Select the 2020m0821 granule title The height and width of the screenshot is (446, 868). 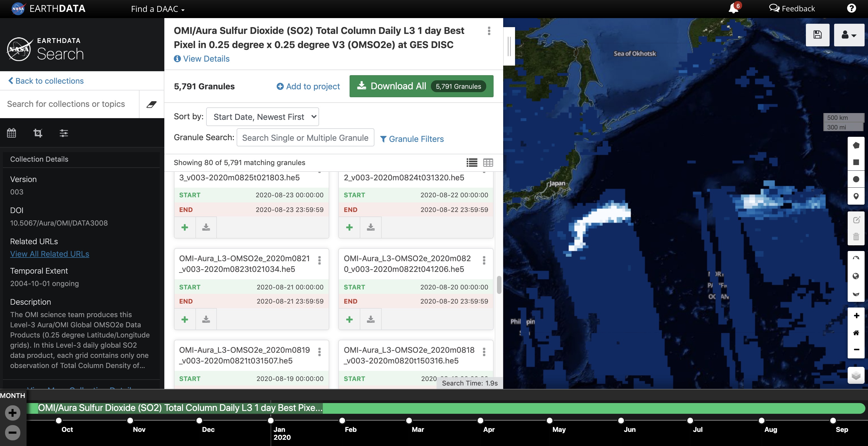pos(244,264)
